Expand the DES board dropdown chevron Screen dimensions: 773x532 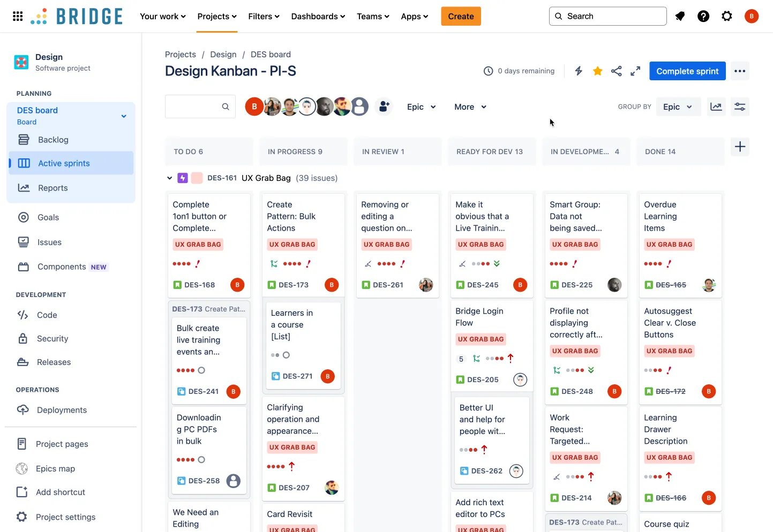(x=124, y=116)
